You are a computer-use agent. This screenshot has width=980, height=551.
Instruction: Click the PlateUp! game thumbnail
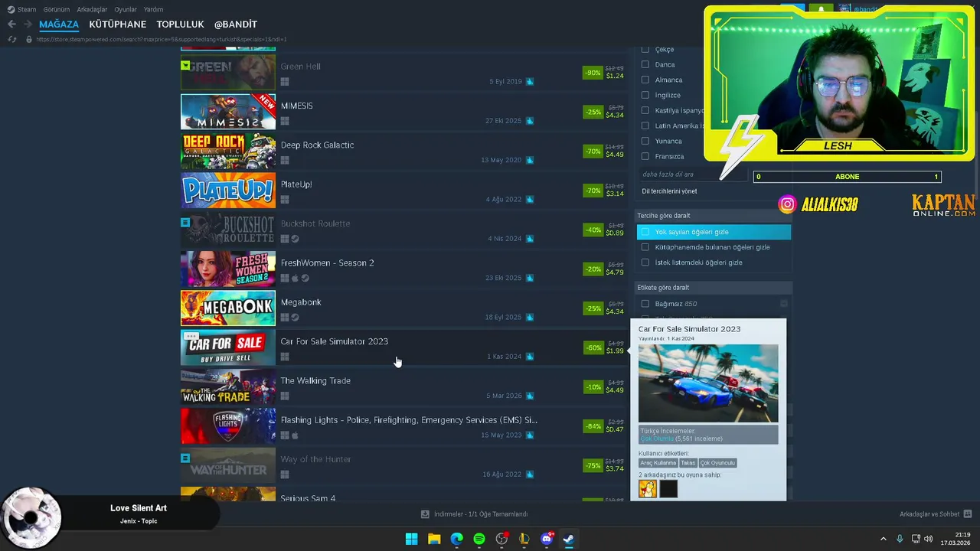tap(228, 191)
